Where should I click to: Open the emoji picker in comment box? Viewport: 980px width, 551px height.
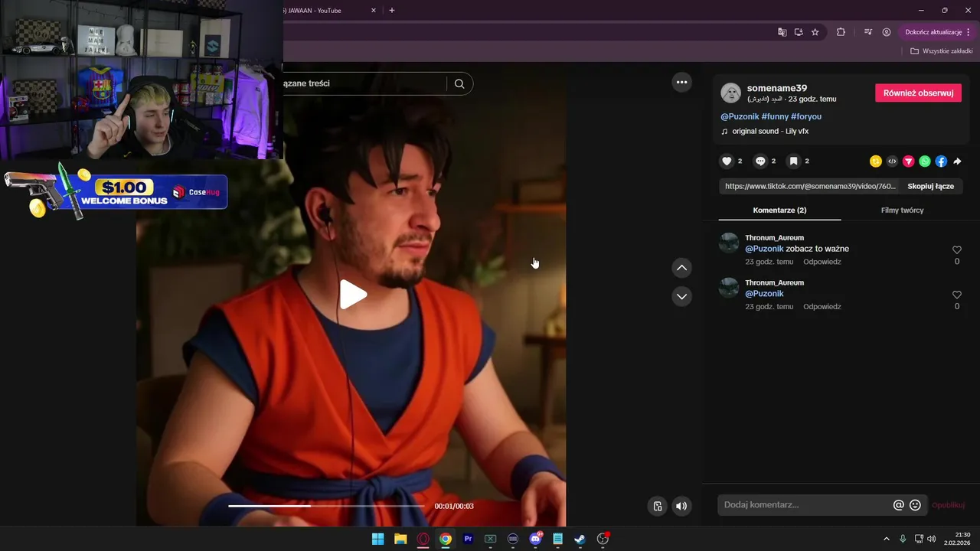click(915, 505)
